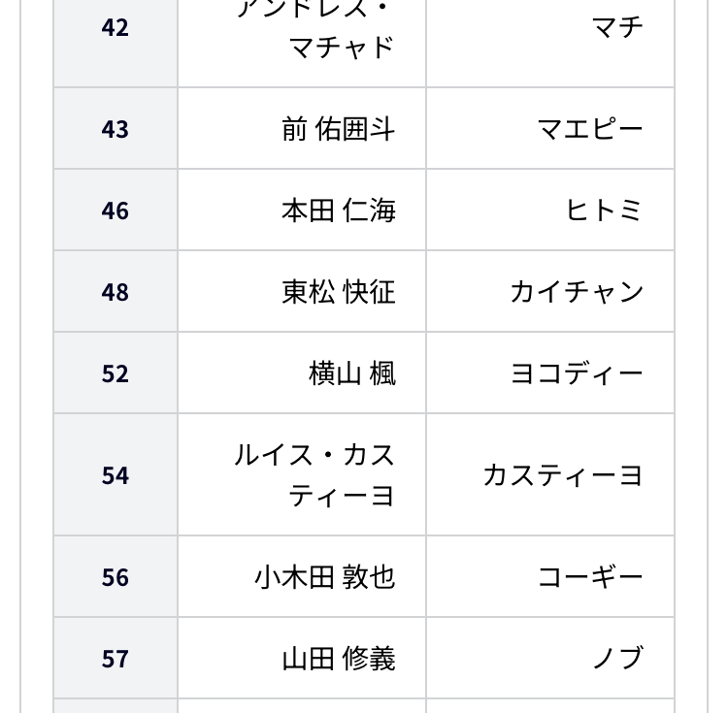Click nickname カイチャン
The height and width of the screenshot is (713, 728).
tap(578, 292)
